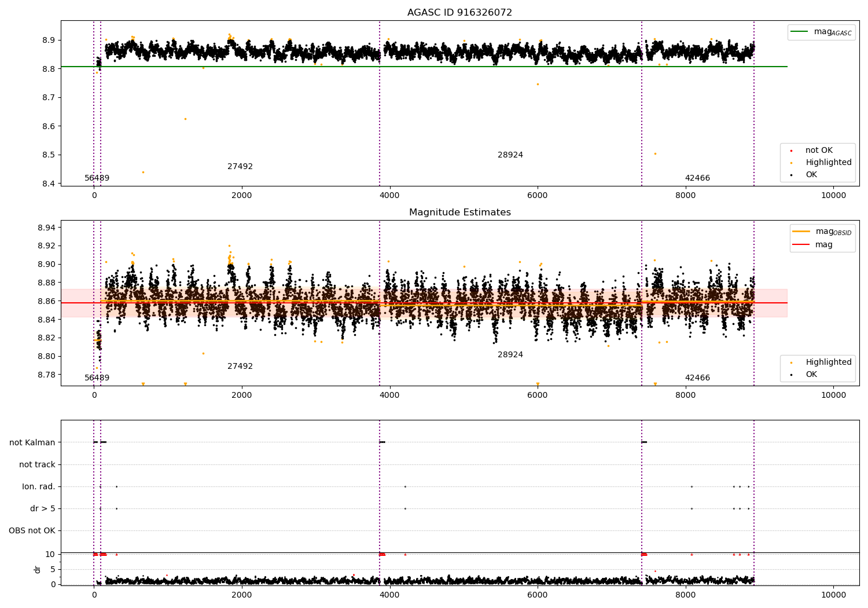868x608 pixels.
Task: Click the 8.94 y-axis tick label
Action: coord(46,228)
